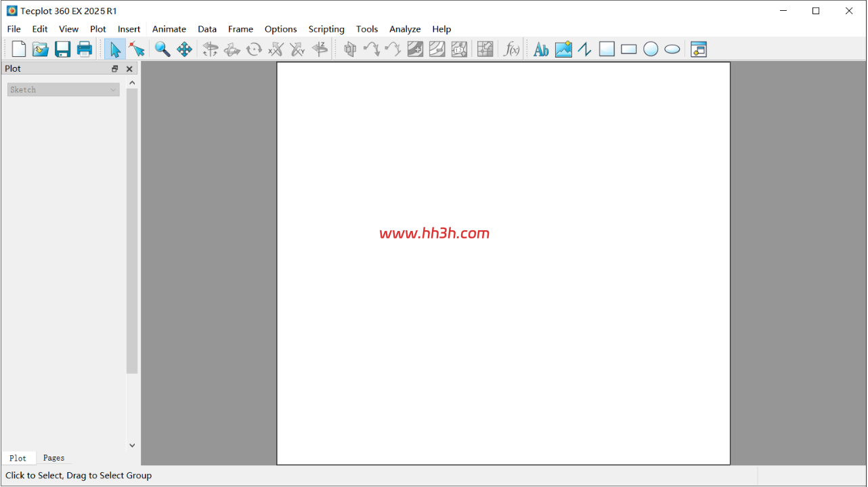This screenshot has height=487, width=868.
Task: Open the f(x) data alter tool
Action: [512, 49]
